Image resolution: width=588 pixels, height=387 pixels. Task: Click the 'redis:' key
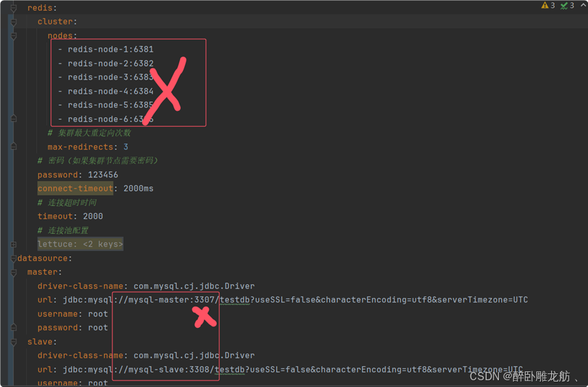[42, 8]
